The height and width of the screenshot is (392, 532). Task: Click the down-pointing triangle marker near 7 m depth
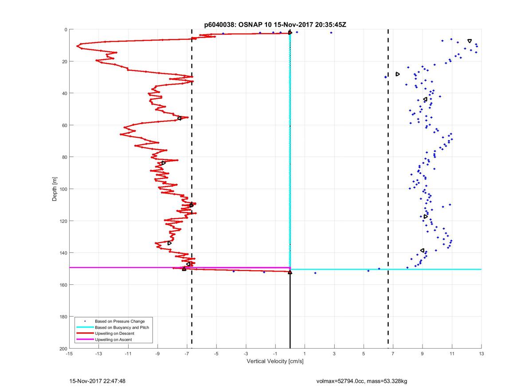(x=469, y=41)
